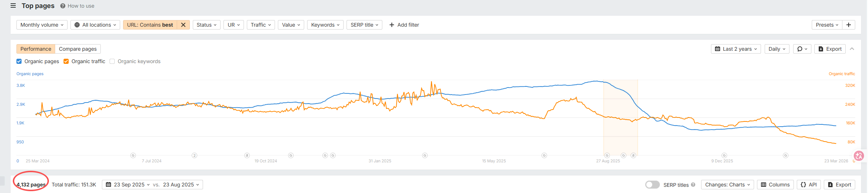Open the Monthly volume dropdown
Viewport: 868px width, 193px height.
click(x=42, y=25)
